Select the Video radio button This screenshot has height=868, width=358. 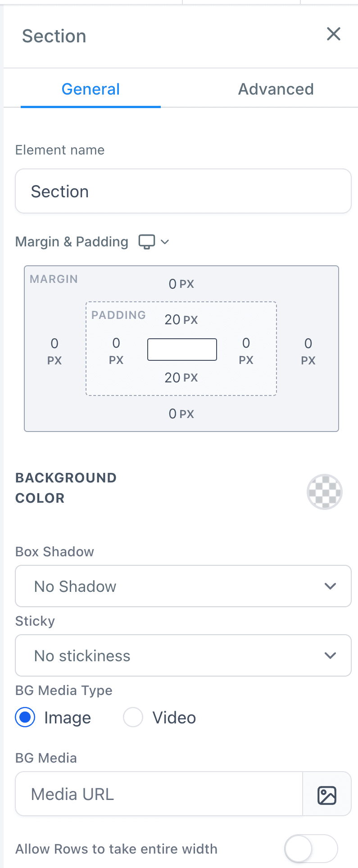tap(133, 717)
